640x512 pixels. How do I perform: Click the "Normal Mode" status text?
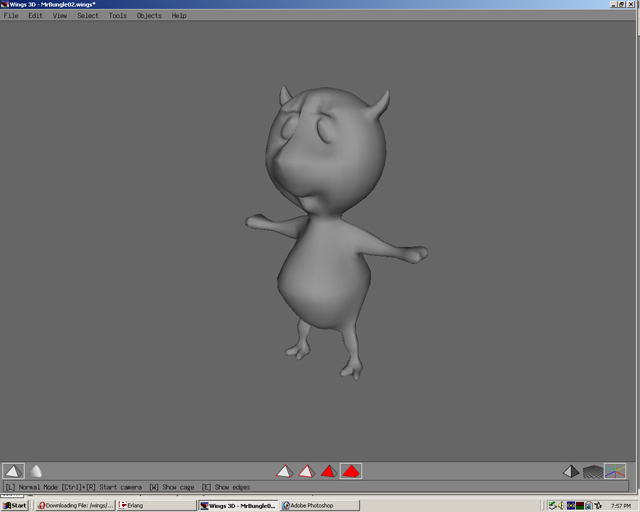tap(38, 487)
